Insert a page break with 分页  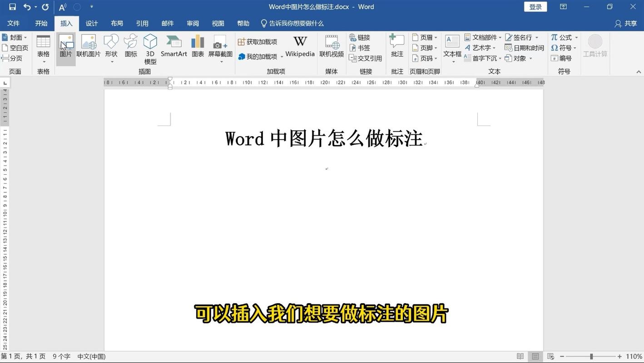point(12,58)
